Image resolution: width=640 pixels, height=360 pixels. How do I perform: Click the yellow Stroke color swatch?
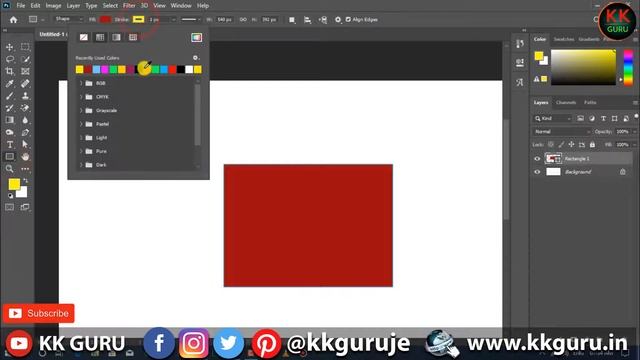138,19
